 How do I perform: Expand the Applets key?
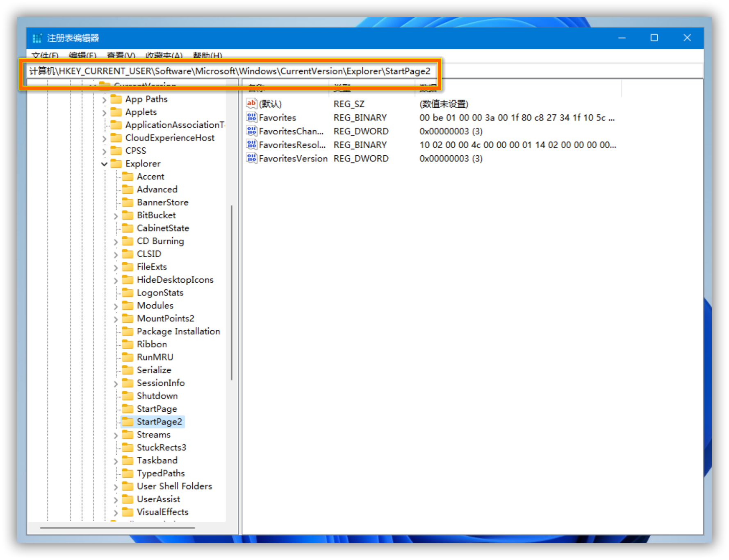[x=104, y=112]
